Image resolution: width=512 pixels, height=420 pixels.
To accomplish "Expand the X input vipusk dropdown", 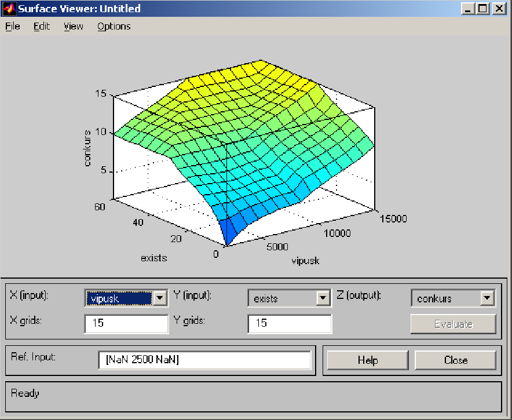I will [159, 298].
